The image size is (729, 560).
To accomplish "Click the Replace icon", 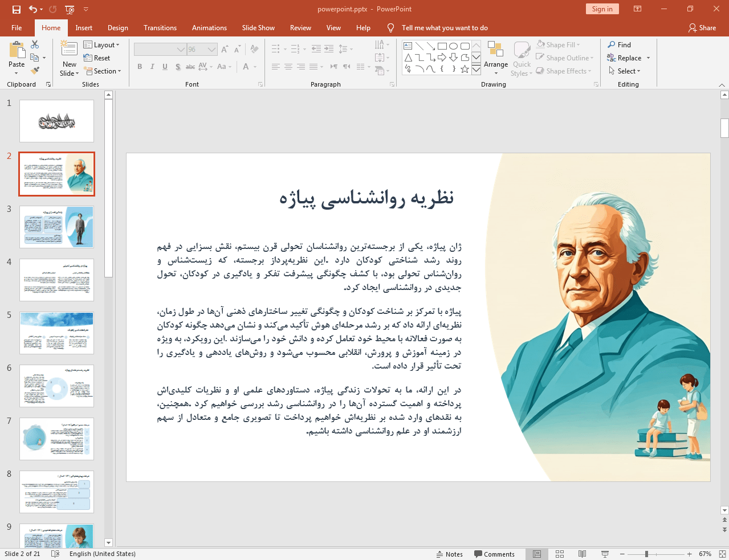I will tap(612, 58).
